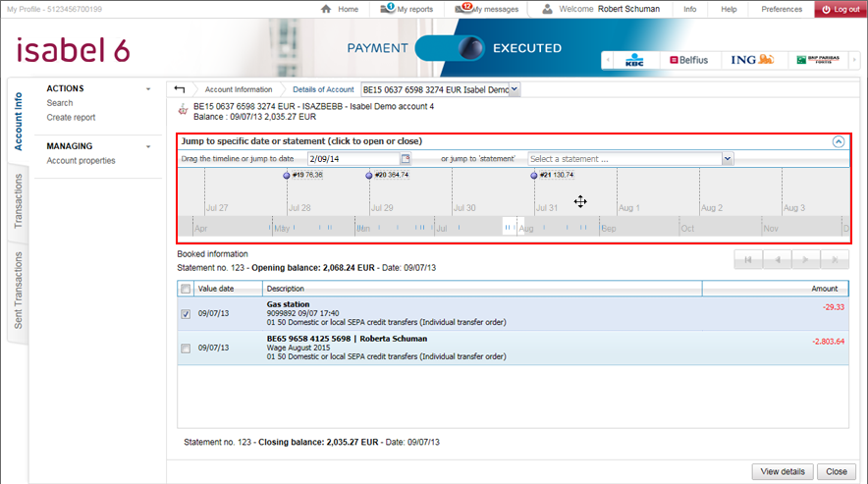Viewport: 868px width, 484px height.
Task: Click the back arrow in breadcrumb
Action: (x=180, y=89)
